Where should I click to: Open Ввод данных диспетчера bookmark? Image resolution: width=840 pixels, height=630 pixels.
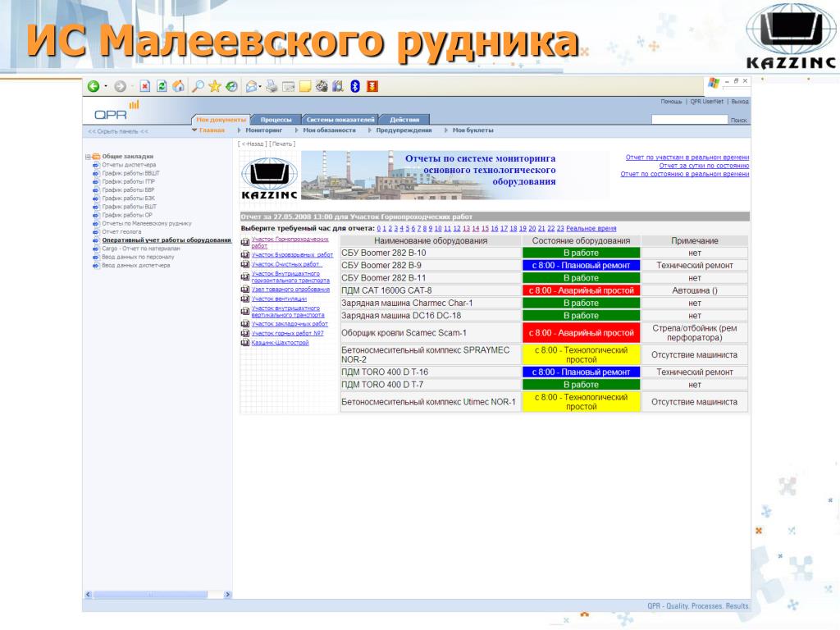[x=136, y=265]
